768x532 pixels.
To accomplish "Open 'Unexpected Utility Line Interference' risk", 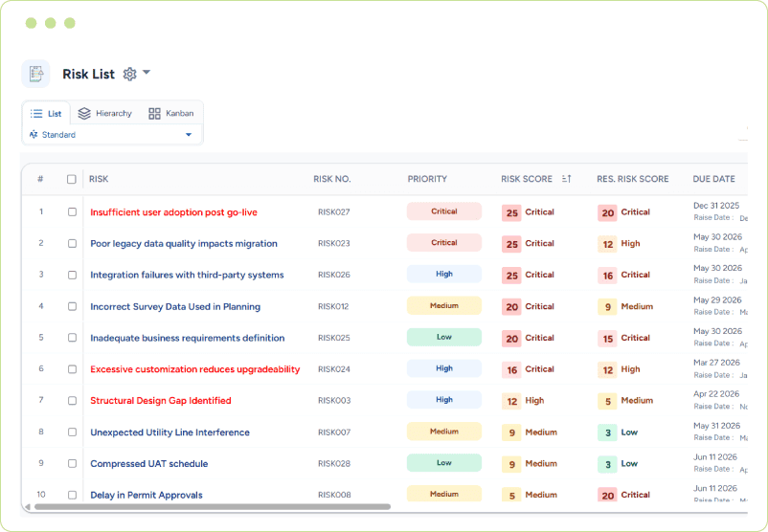I will pos(169,432).
